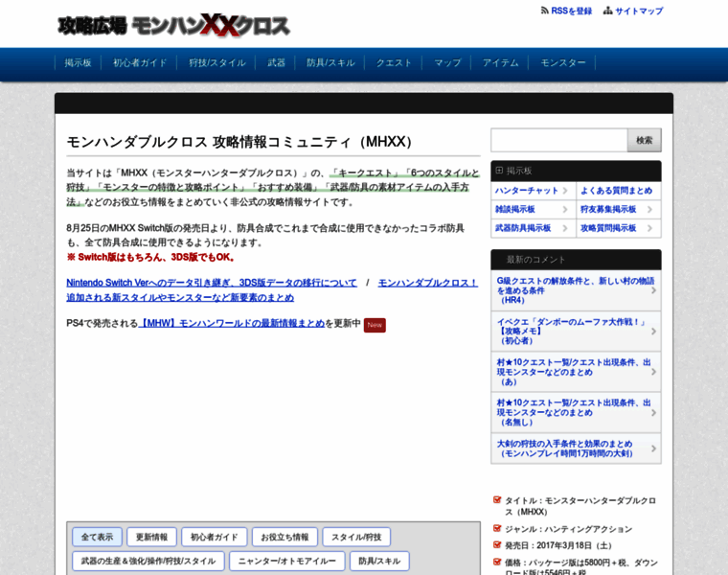Select the お役立ち情報 filter tab
Image resolution: width=728 pixels, height=575 pixels.
[x=284, y=537]
